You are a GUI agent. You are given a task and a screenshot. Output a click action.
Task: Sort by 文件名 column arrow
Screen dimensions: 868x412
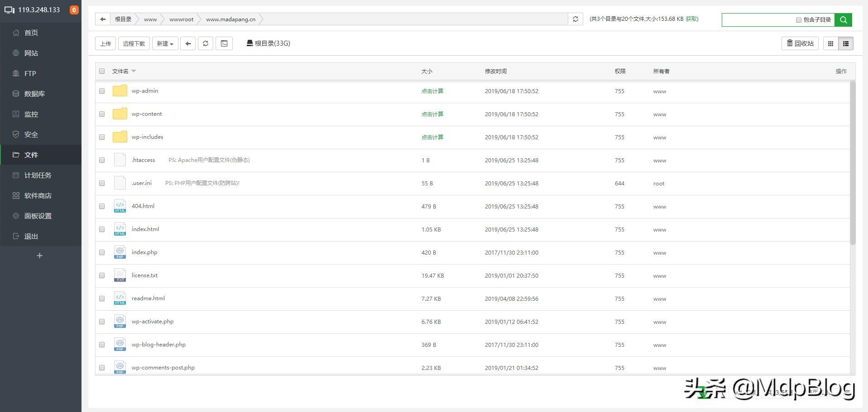pos(134,71)
